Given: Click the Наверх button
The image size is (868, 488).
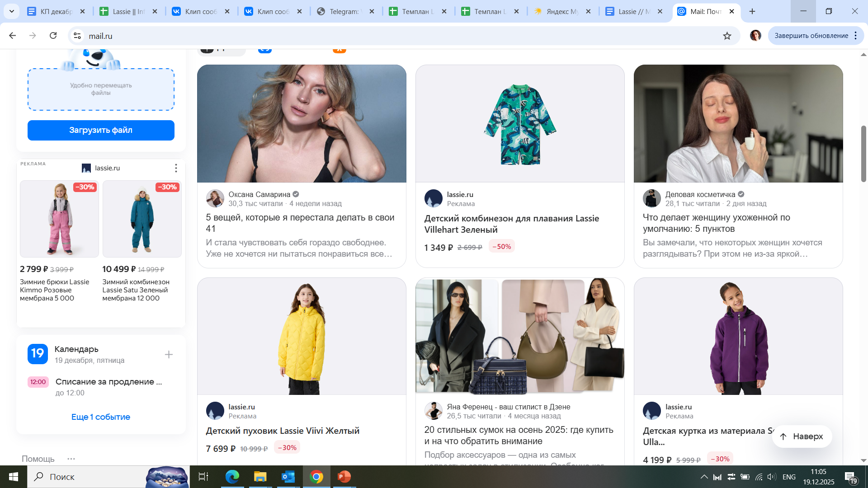Looking at the screenshot, I should pos(802,436).
